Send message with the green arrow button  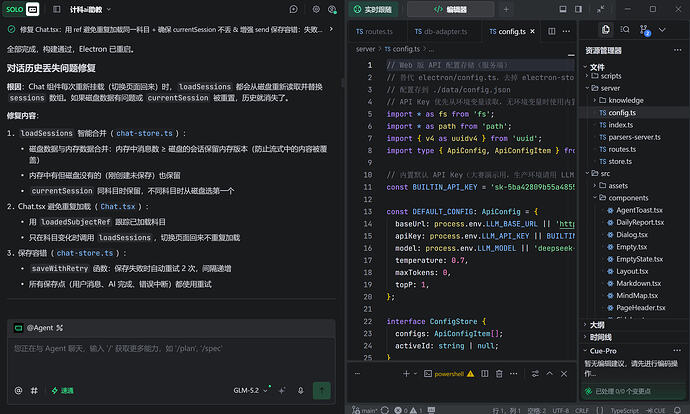point(322,390)
